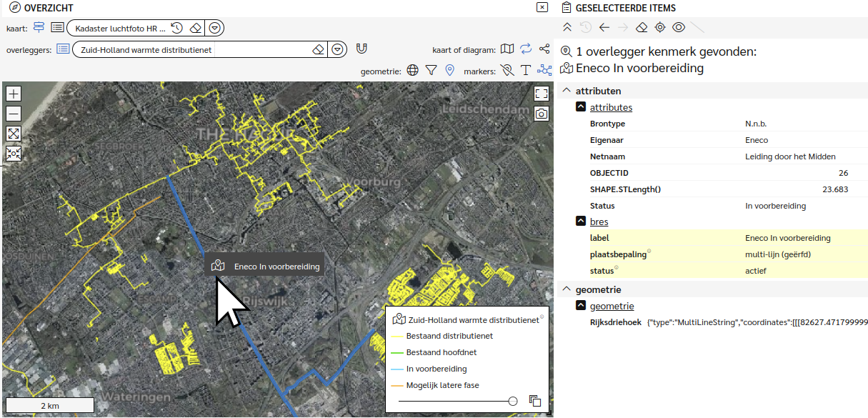868x418 pixels.
Task: Click the Zuid-Holland warmte distributienet legend title
Action: click(474, 320)
